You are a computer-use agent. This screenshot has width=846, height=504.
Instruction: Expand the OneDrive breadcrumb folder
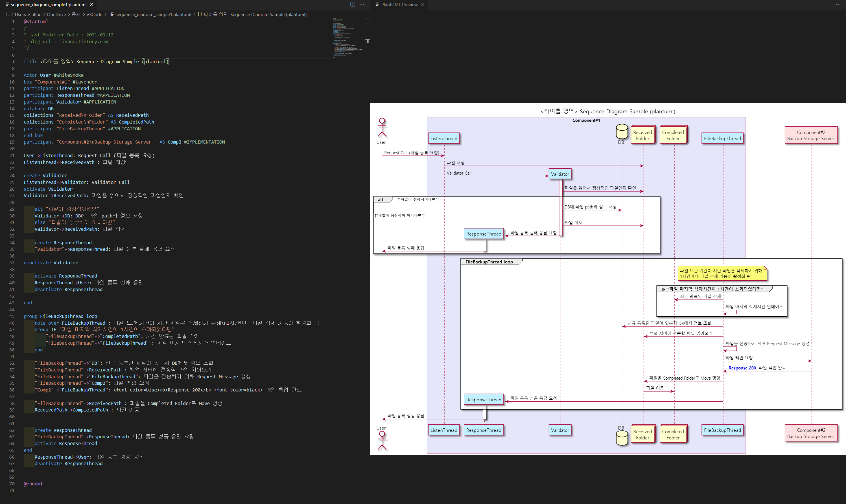click(x=56, y=15)
